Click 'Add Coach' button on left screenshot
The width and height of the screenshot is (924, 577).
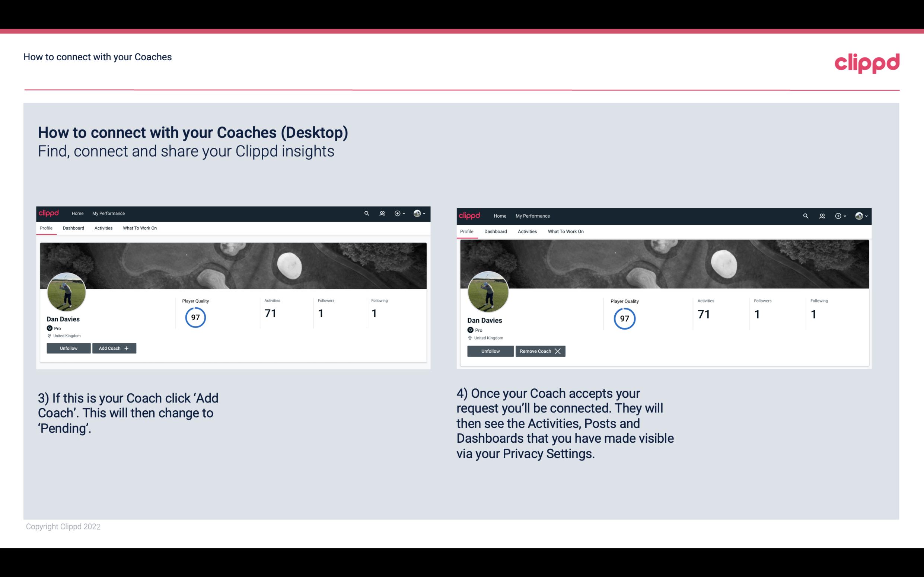point(113,348)
